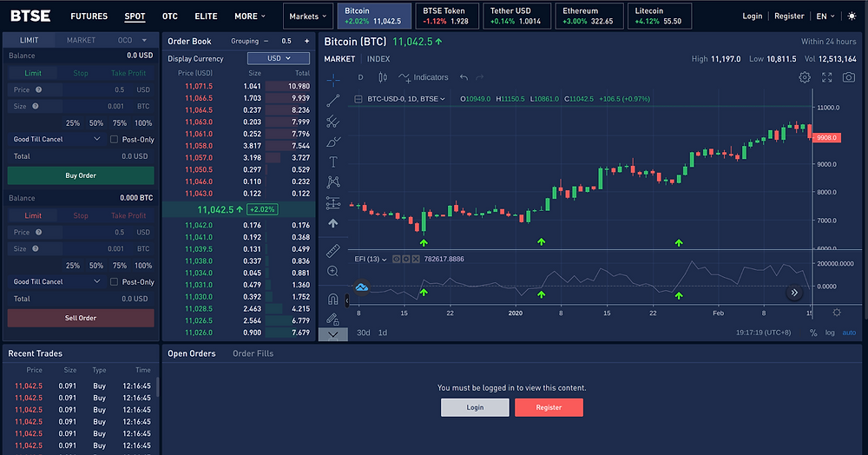Click the red Sell Order button
This screenshot has height=455, width=868.
click(x=81, y=318)
